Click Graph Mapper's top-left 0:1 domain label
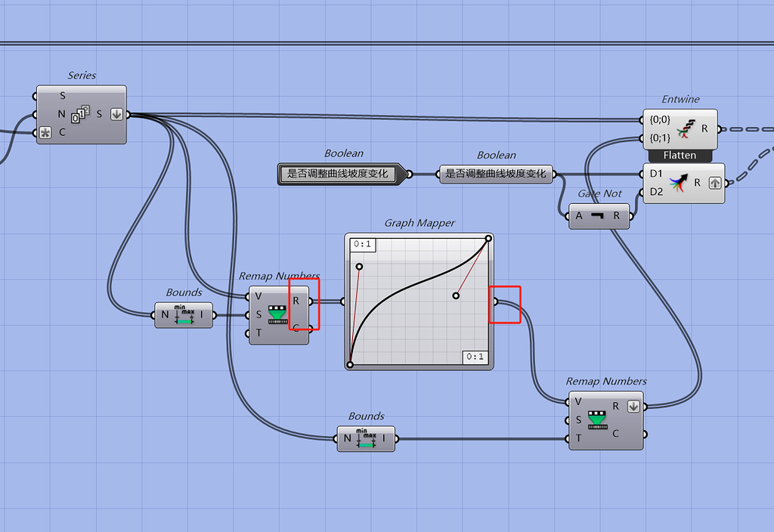Image resolution: width=774 pixels, height=532 pixels. 363,244
